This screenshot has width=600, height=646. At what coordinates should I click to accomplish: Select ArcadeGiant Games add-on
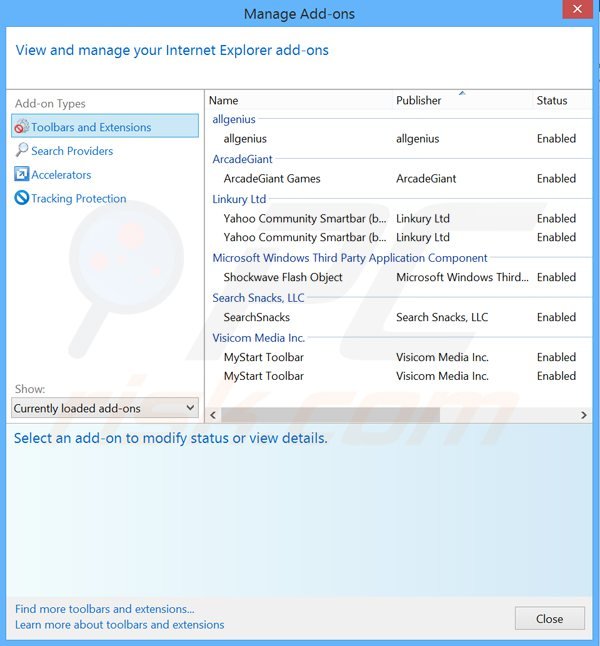pyautogui.click(x=399, y=178)
